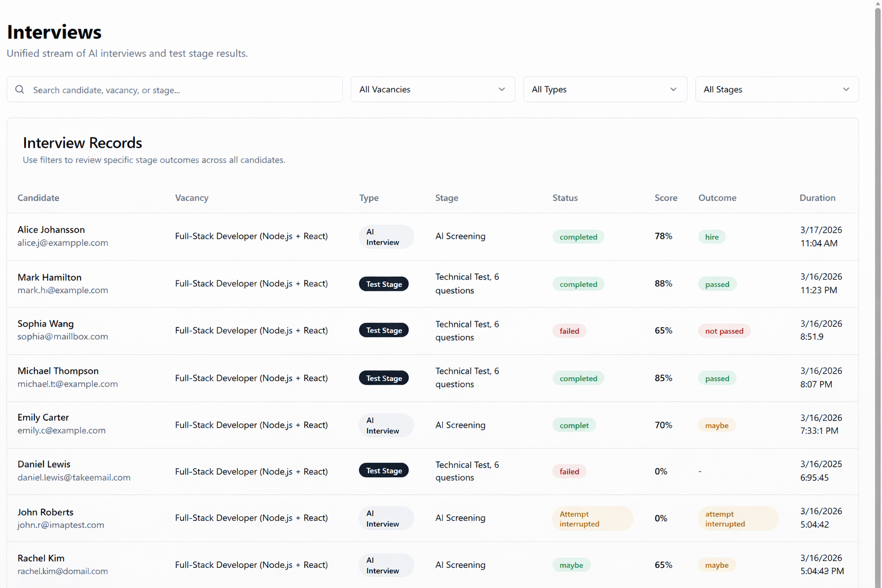The height and width of the screenshot is (588, 882).
Task: Click email daniel.lewis@takeemail.com
Action: point(74,477)
